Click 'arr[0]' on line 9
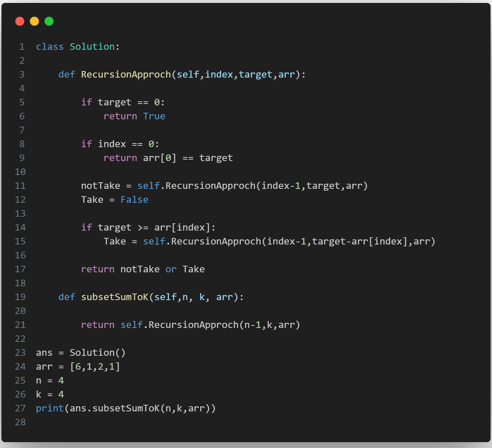Screen dimensions: 492x448 click(160, 158)
